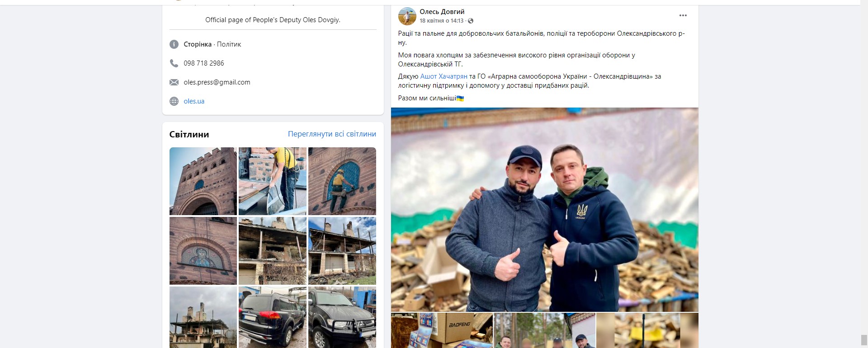Open the mosaic icon arch photo thumbnail

point(203,251)
